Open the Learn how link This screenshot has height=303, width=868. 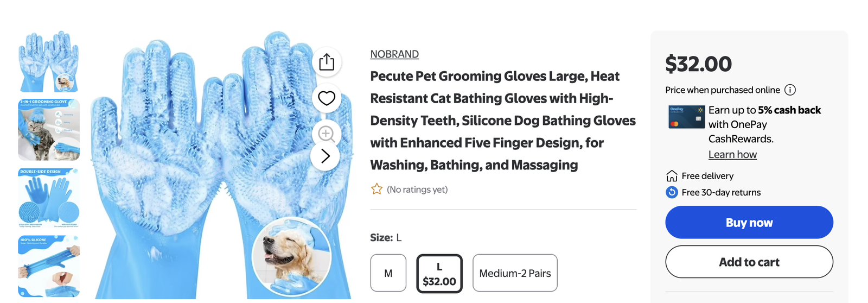[732, 155]
